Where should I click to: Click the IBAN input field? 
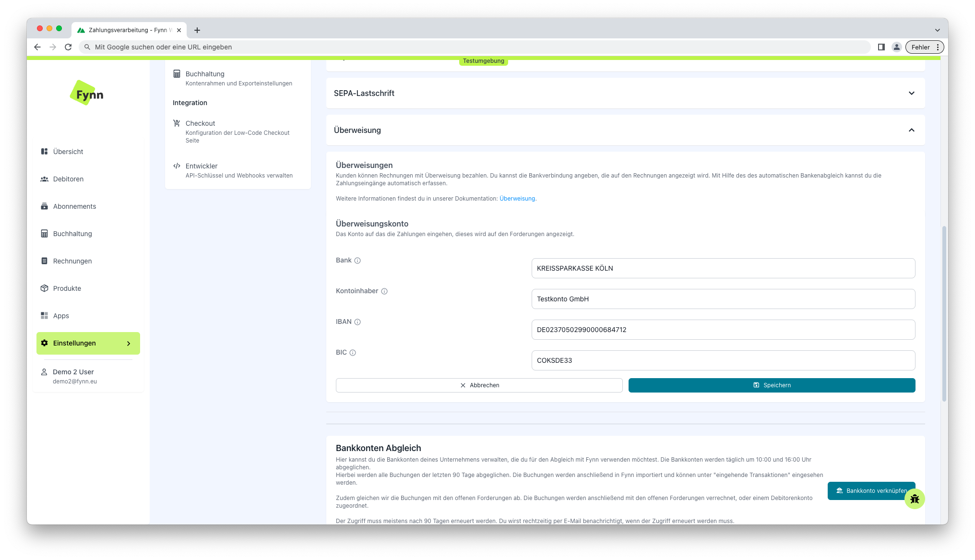[x=723, y=330]
